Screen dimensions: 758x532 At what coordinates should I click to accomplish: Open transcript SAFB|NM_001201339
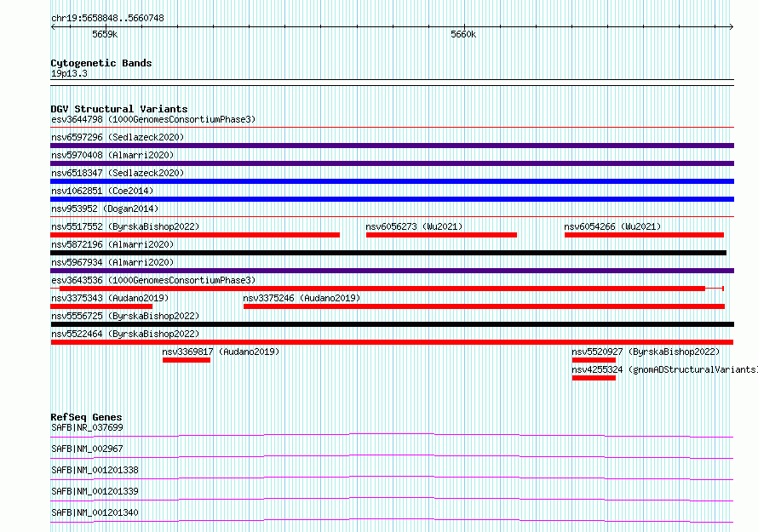[95, 491]
